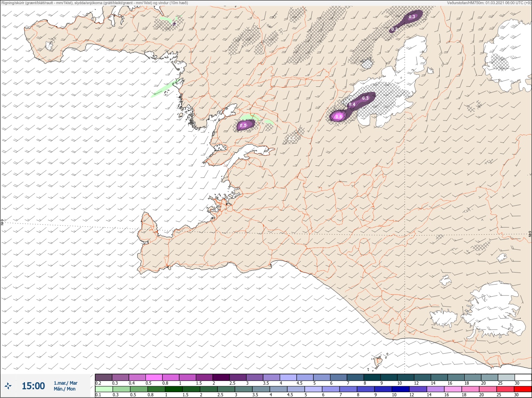This screenshot has width=532, height=398.
Task: Click the bright pink 0.5 swatch in the upper legend row
Action: pos(154,377)
